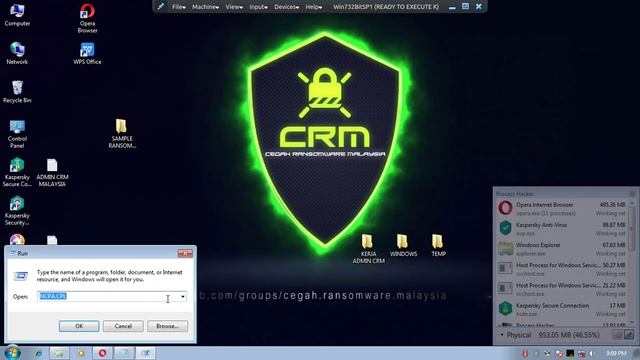Open the Help menu

tap(313, 7)
